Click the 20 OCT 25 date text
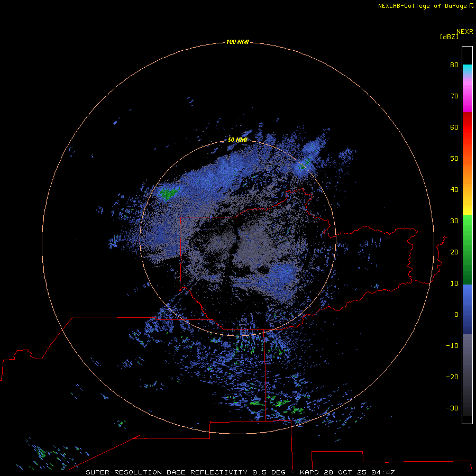Screen dimensions: 476x476 click(x=345, y=472)
